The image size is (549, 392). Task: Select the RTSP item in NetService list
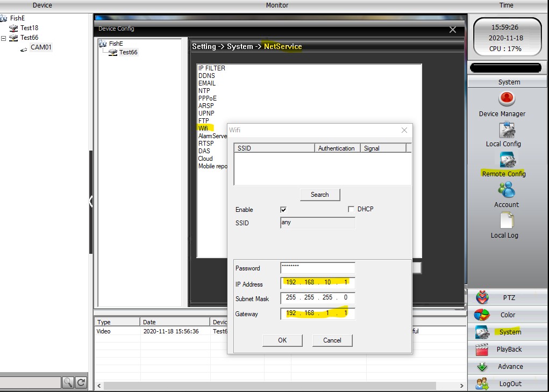pyautogui.click(x=206, y=144)
